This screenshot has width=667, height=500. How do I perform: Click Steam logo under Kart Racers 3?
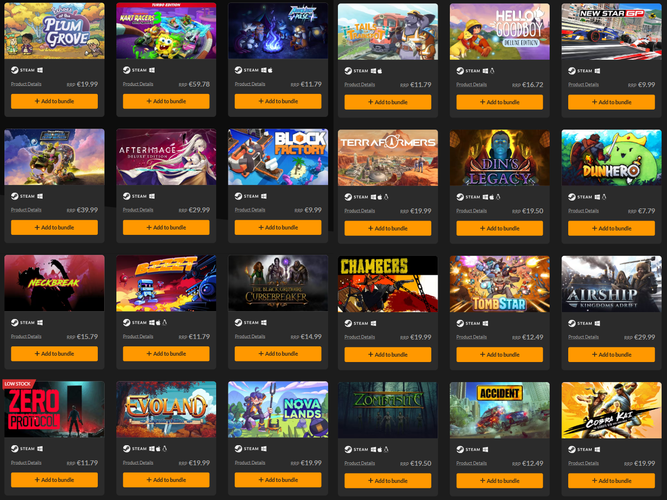click(126, 70)
